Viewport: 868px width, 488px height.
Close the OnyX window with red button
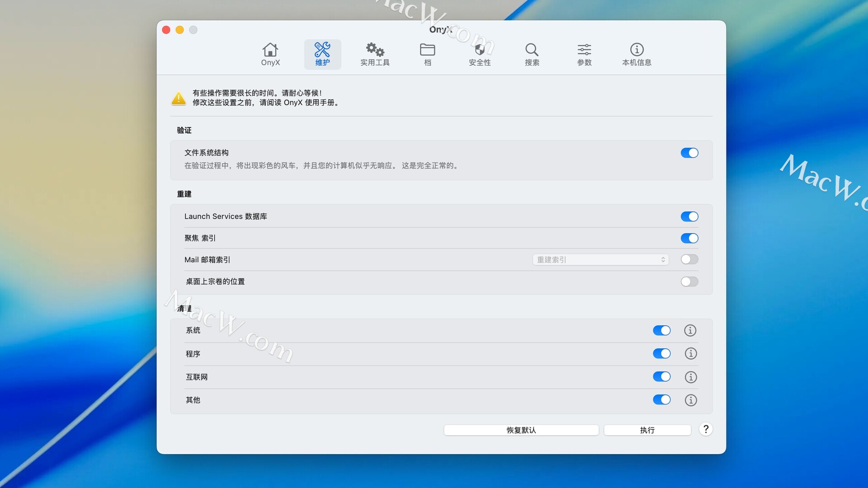[x=166, y=30]
